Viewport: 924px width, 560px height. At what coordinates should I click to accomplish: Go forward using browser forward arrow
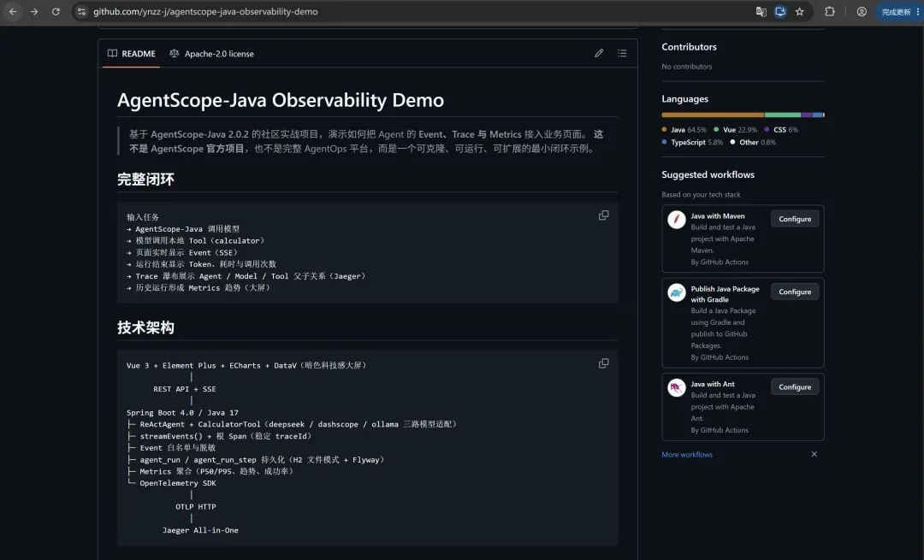[x=34, y=12]
